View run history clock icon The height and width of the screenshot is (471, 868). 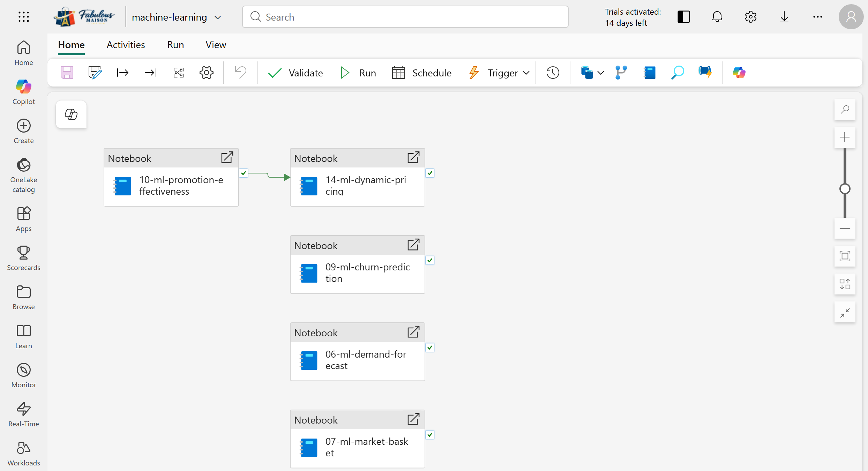click(553, 73)
